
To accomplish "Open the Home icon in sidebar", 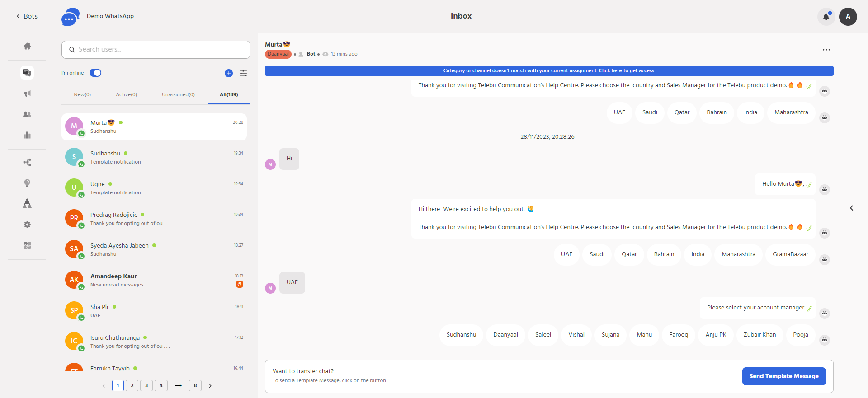I will (x=27, y=46).
